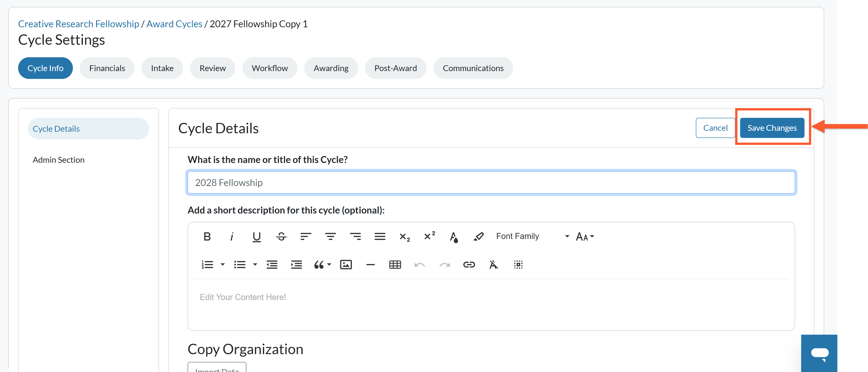Viewport: 868px width, 372px height.
Task: Open the Communications tab
Action: tap(473, 68)
